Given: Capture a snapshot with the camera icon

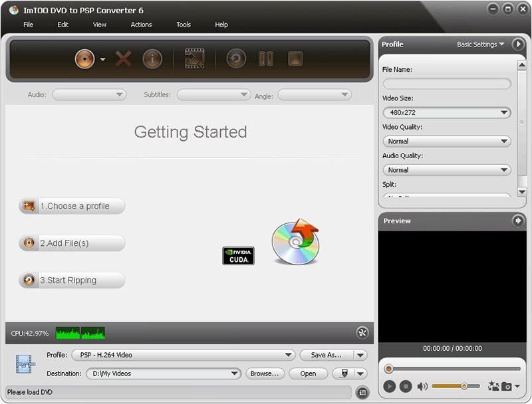Looking at the screenshot, I should [507, 386].
